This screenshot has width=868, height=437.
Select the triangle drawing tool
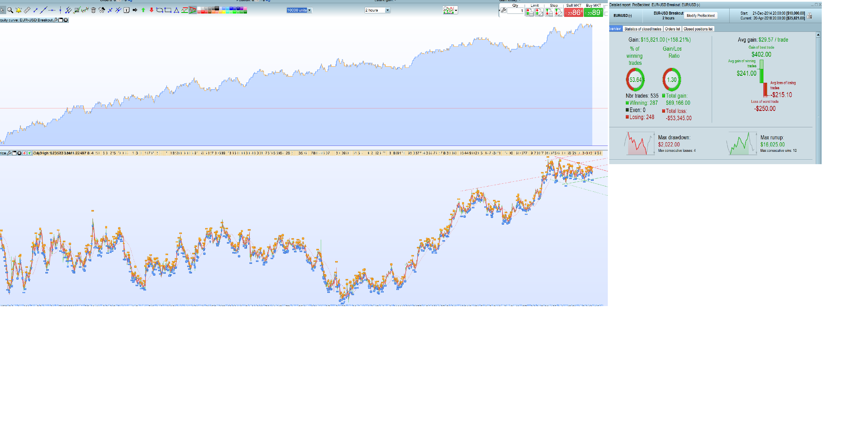(176, 10)
